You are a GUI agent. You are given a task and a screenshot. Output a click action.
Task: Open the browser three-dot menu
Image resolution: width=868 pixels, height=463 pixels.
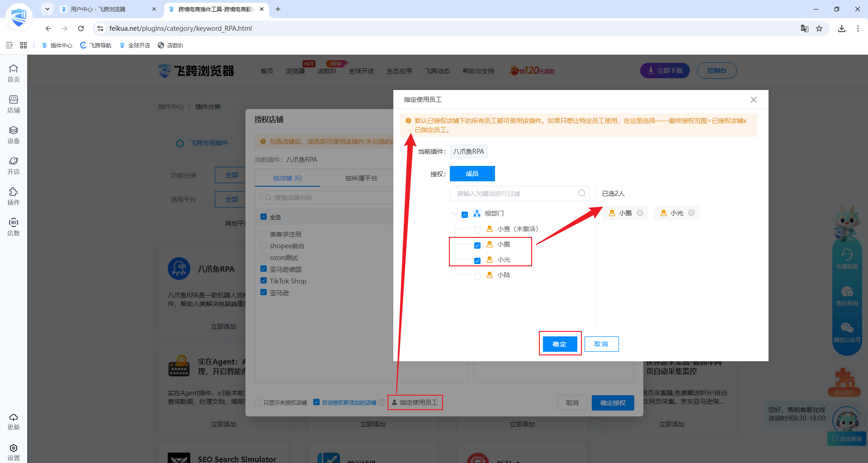click(x=858, y=28)
